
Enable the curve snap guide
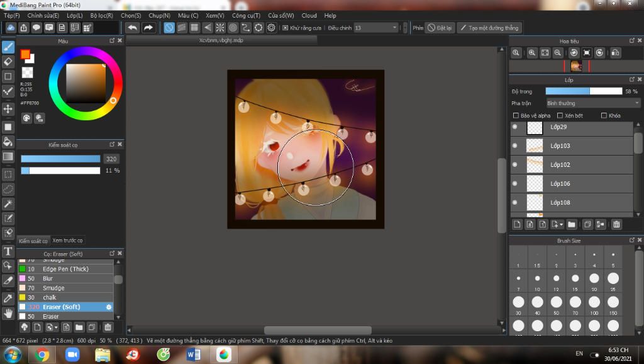(x=246, y=28)
